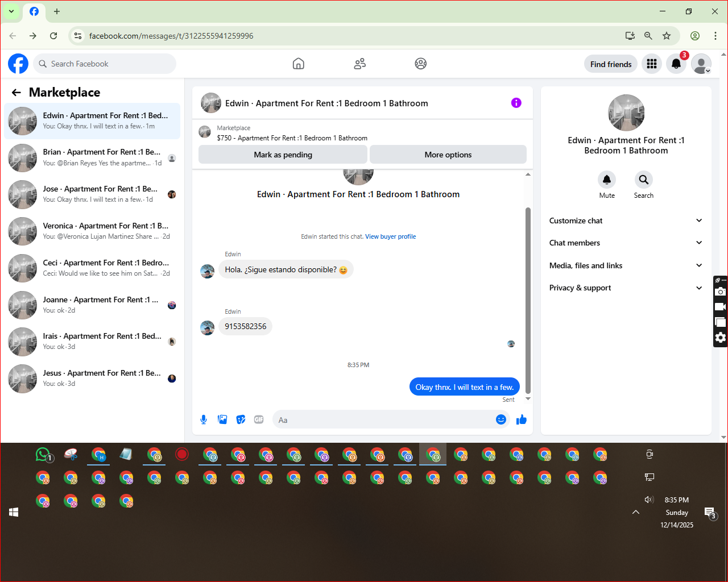
Task: Open Irais apartment conversation
Action: pos(92,342)
